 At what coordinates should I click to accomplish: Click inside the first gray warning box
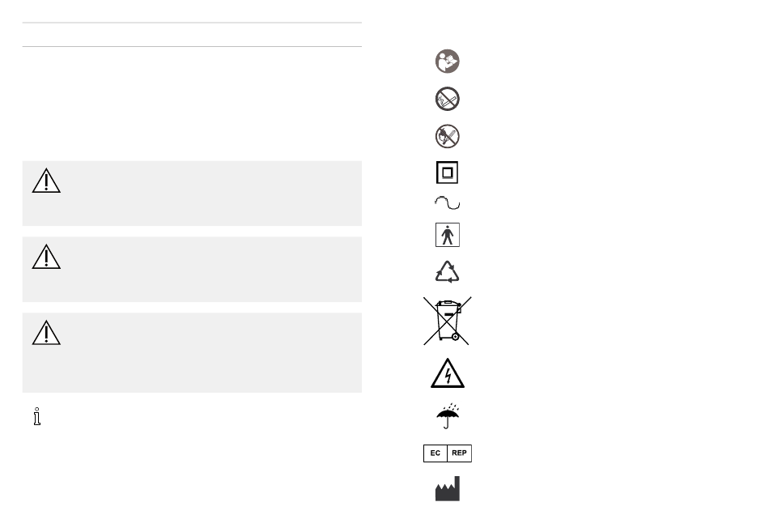pos(193,194)
